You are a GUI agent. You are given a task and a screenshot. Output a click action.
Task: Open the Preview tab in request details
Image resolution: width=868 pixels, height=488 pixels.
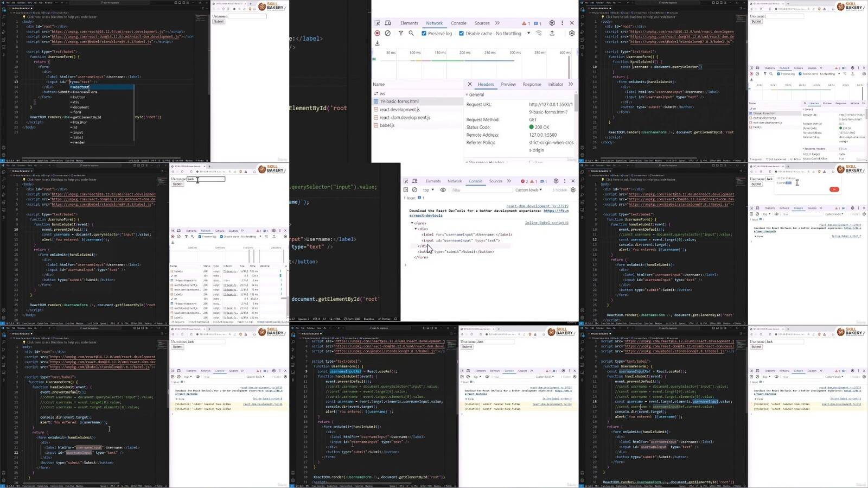point(508,84)
